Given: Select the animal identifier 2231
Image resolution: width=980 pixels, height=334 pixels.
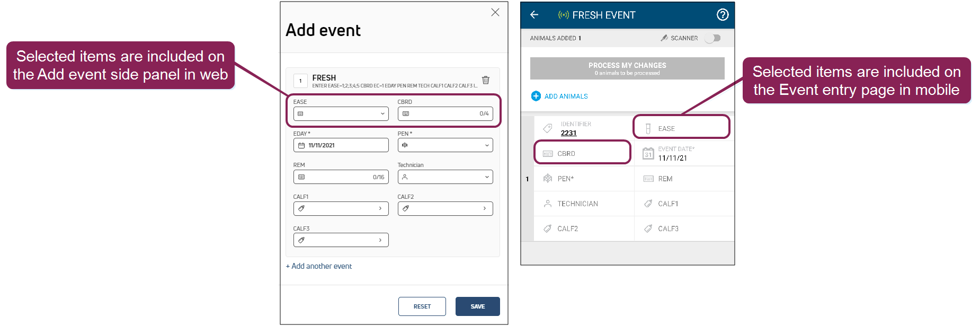Looking at the screenshot, I should 568,133.
